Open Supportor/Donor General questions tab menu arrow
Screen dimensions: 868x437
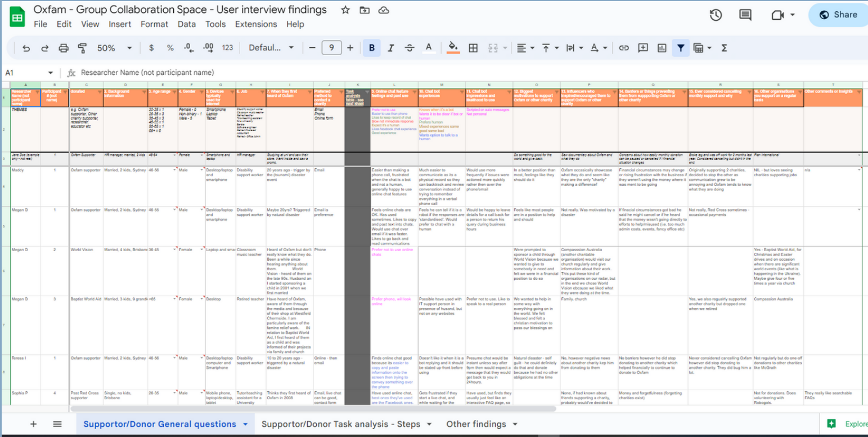(245, 424)
